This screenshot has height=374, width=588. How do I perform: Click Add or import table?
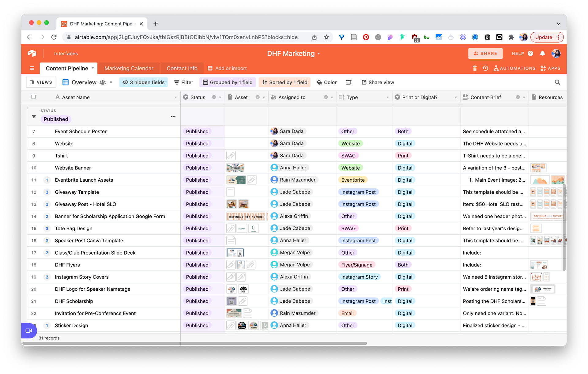pos(227,68)
